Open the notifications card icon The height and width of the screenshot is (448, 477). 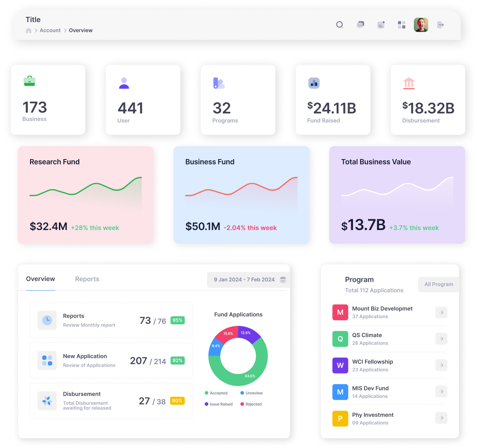[x=381, y=25]
